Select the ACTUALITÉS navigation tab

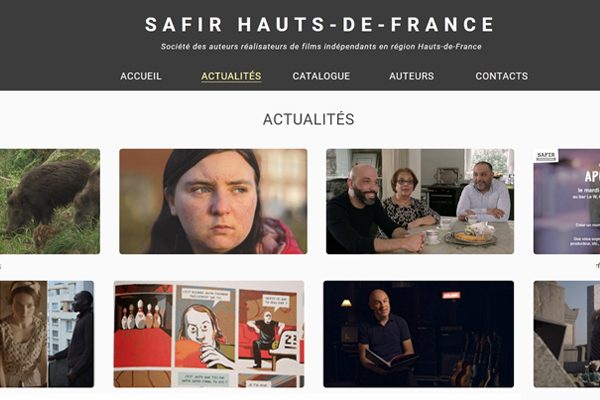coord(231,76)
